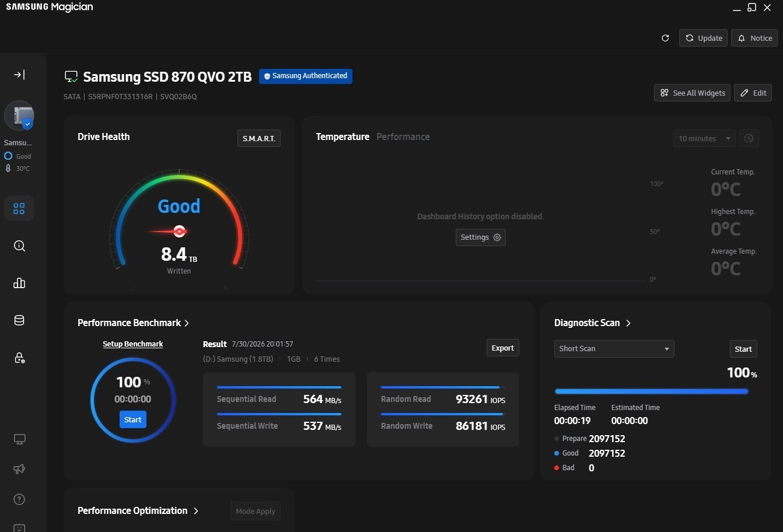Image resolution: width=783 pixels, height=532 pixels.
Task: Open the dashboard grid icon in sidebar
Action: (x=19, y=208)
